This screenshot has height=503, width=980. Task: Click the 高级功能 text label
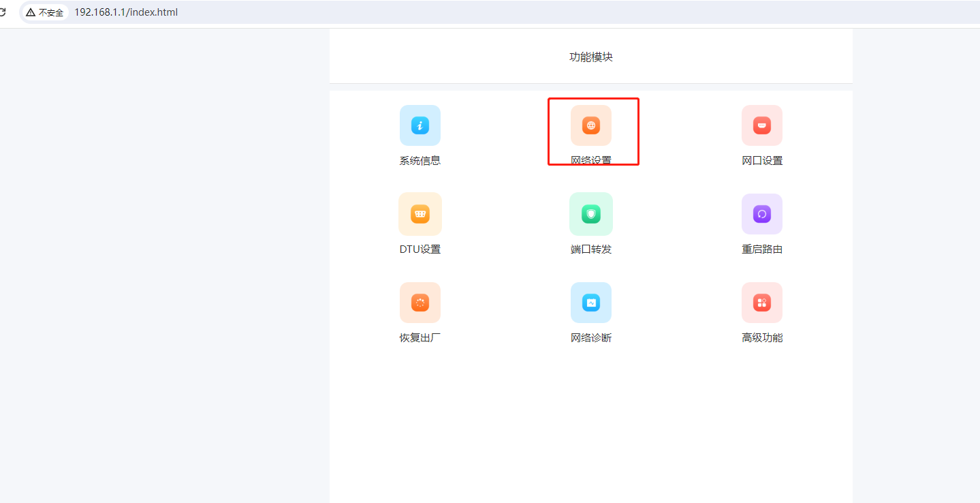(x=762, y=338)
